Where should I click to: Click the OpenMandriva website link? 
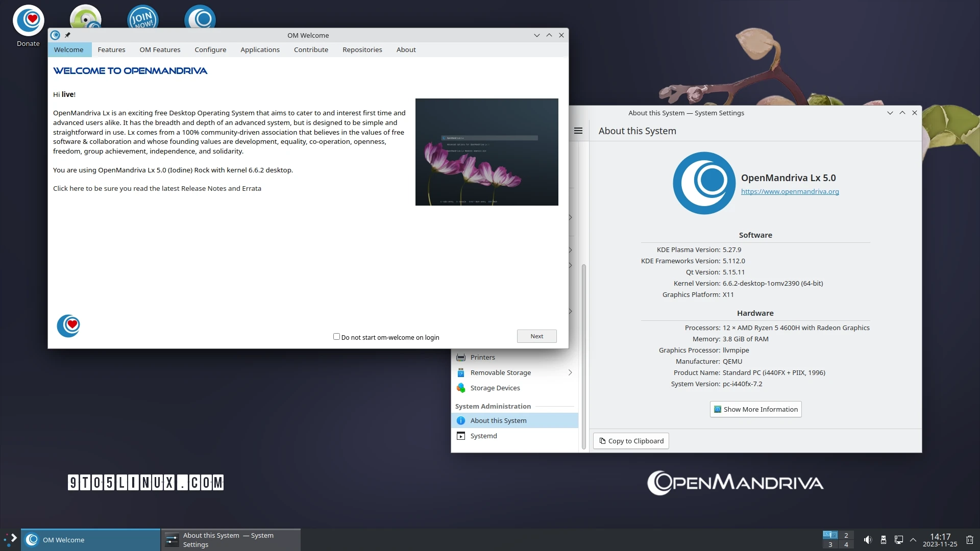789,192
